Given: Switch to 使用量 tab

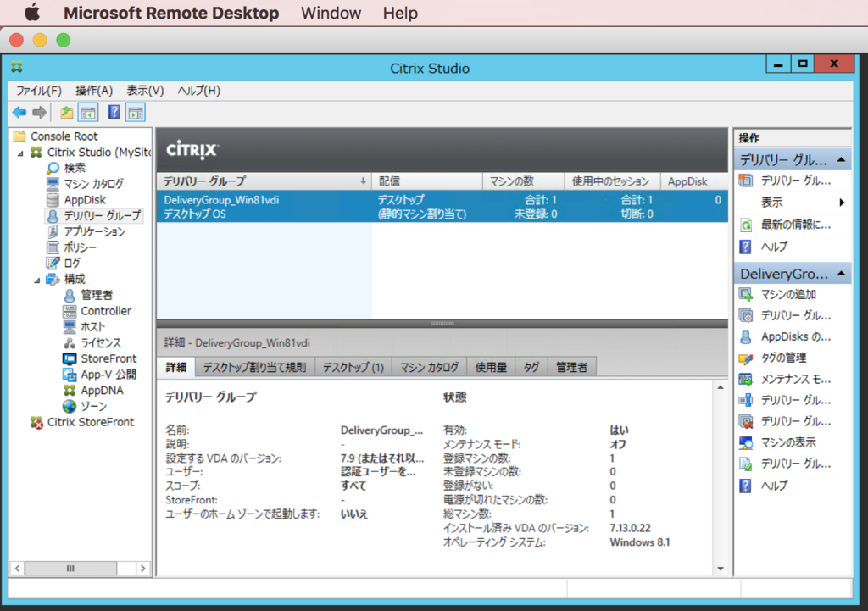Looking at the screenshot, I should 491,368.
